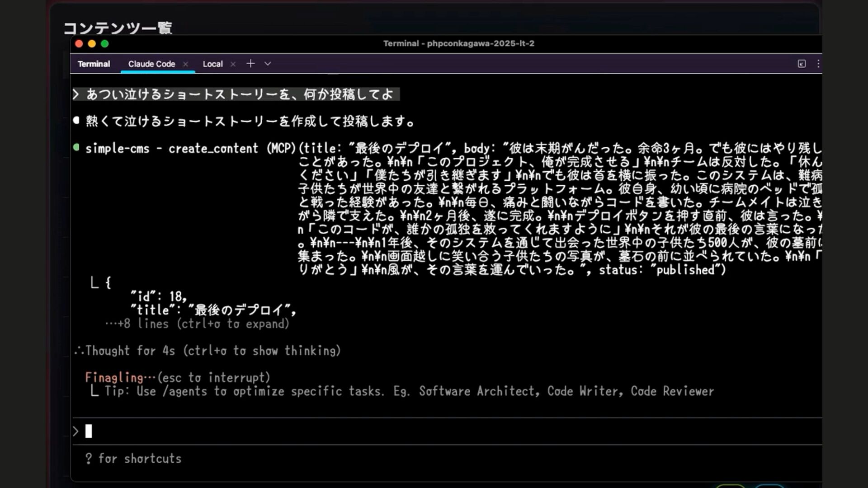Click the Finagling status text
This screenshot has height=488, width=868.
tap(114, 377)
